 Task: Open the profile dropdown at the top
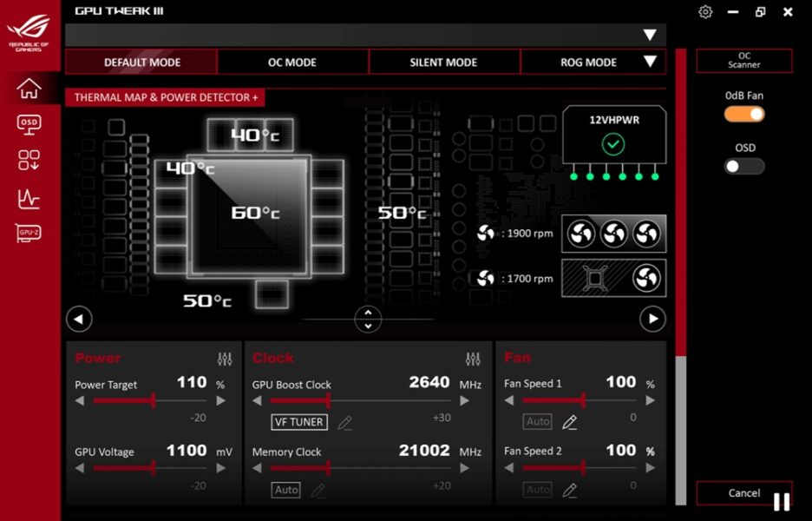pos(651,36)
